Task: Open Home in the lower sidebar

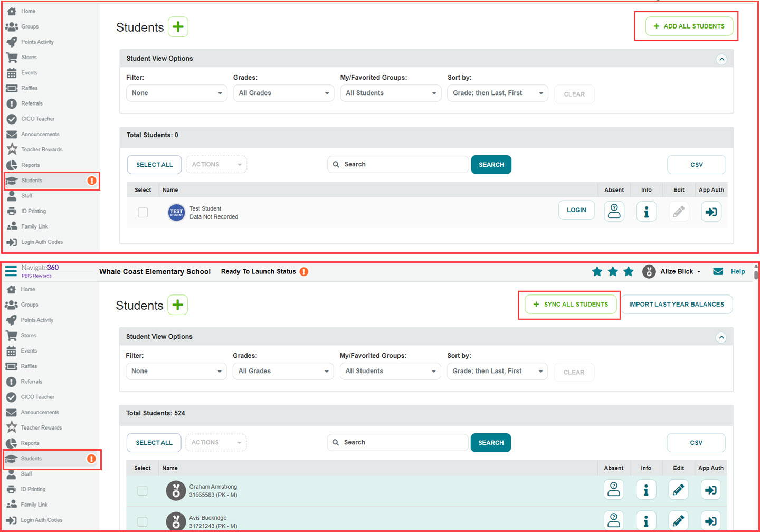Action: (x=28, y=289)
